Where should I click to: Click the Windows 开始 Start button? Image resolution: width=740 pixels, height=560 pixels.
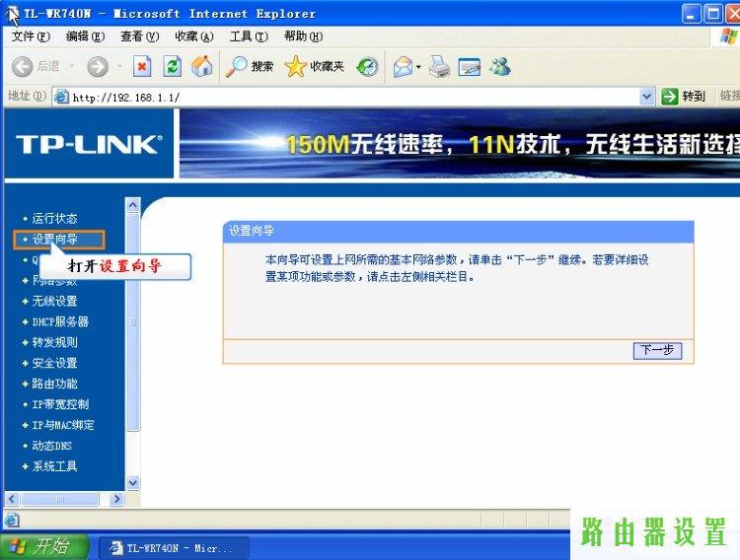pyautogui.click(x=44, y=547)
